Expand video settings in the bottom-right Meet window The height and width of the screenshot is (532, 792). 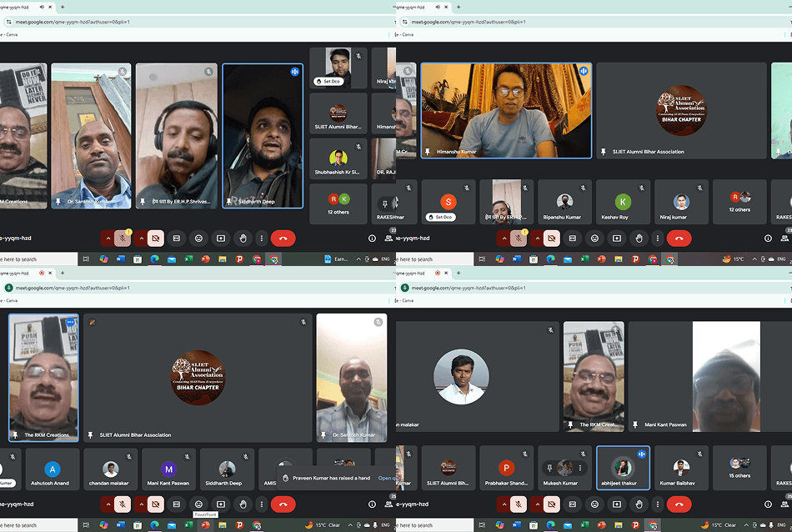coord(538,504)
